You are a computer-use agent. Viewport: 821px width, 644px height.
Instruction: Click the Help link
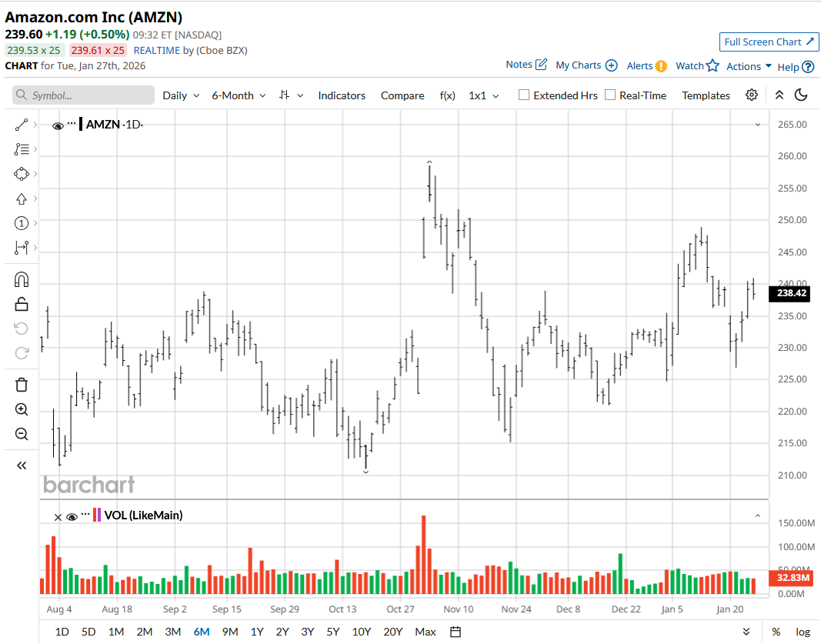788,67
